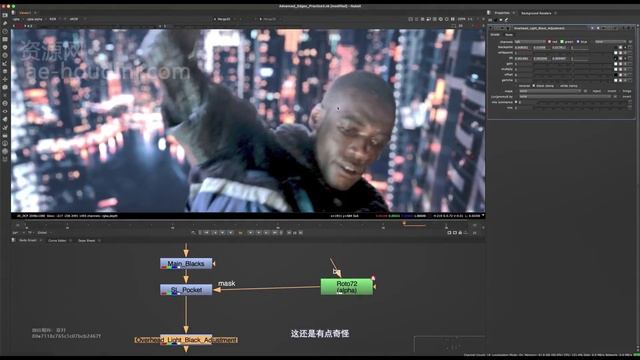Open the viewer rgba channel dropdown

pyautogui.click(x=17, y=19)
